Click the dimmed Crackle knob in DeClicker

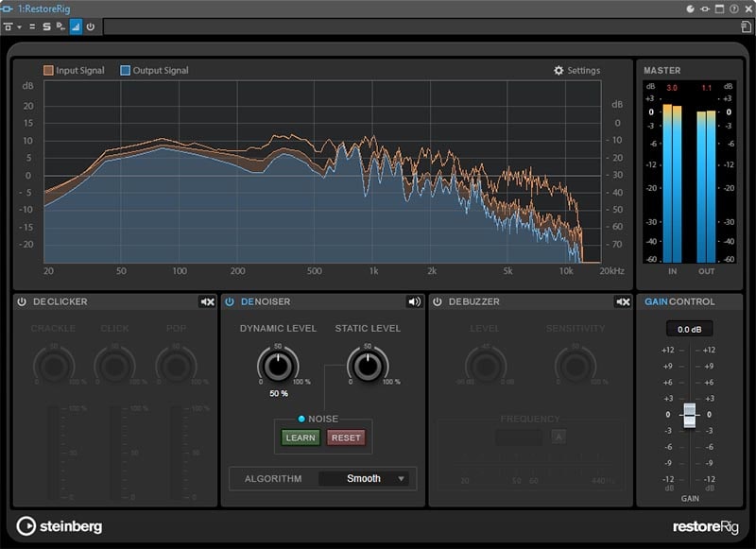tap(54, 367)
